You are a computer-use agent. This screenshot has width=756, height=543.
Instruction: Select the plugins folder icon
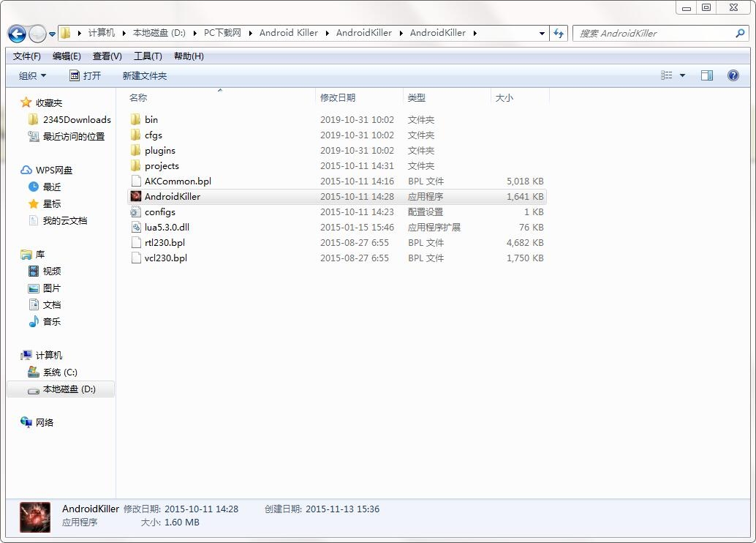pos(136,150)
